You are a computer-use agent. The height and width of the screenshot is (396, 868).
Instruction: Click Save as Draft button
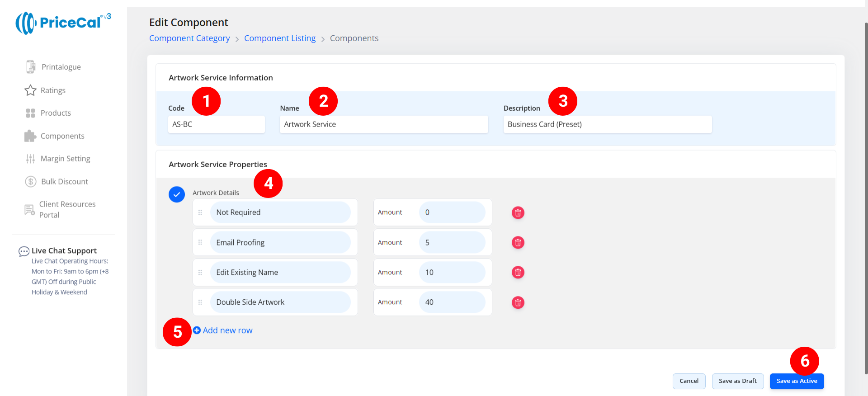tap(737, 381)
